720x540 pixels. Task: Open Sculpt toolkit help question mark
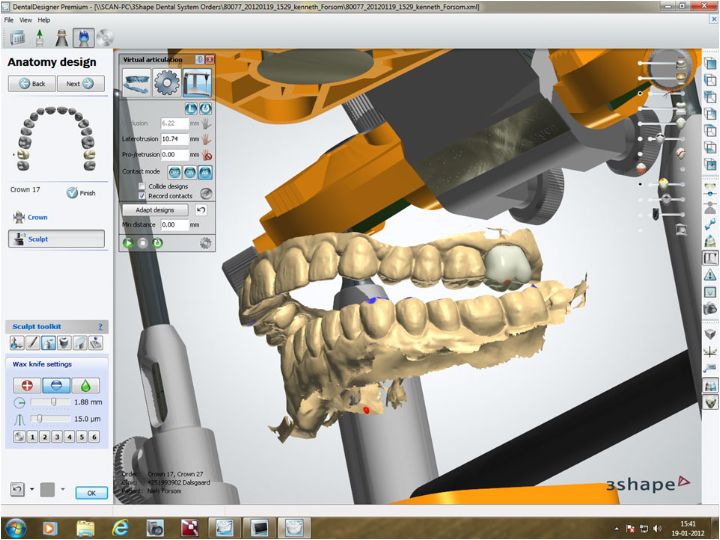point(100,326)
